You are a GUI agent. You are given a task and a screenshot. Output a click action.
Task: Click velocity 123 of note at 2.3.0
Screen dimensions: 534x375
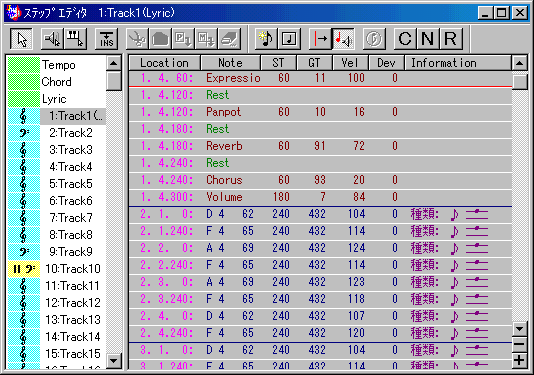click(x=356, y=282)
